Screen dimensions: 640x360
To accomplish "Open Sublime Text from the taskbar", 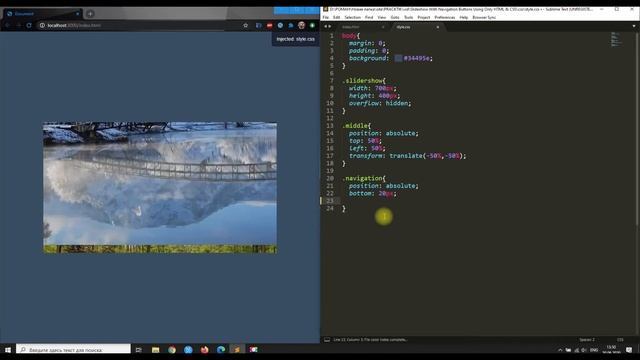I will click(237, 350).
